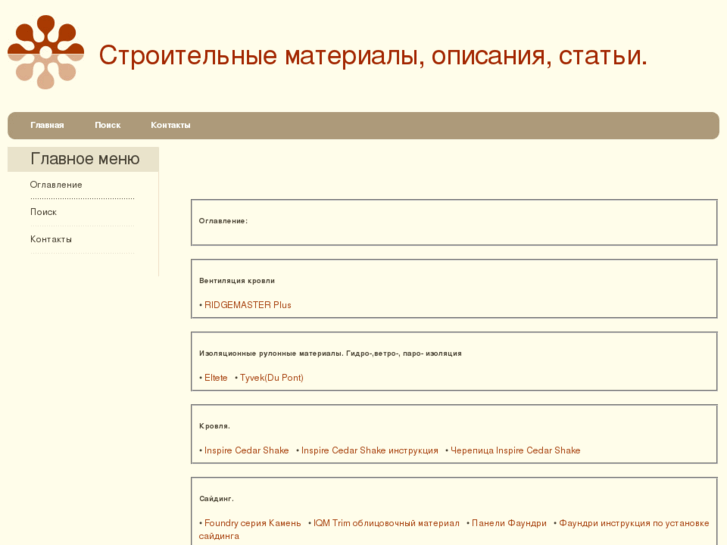Select 'Контакты' in the Главное меню sidebar
Image resolution: width=727 pixels, height=545 pixels.
click(x=51, y=239)
